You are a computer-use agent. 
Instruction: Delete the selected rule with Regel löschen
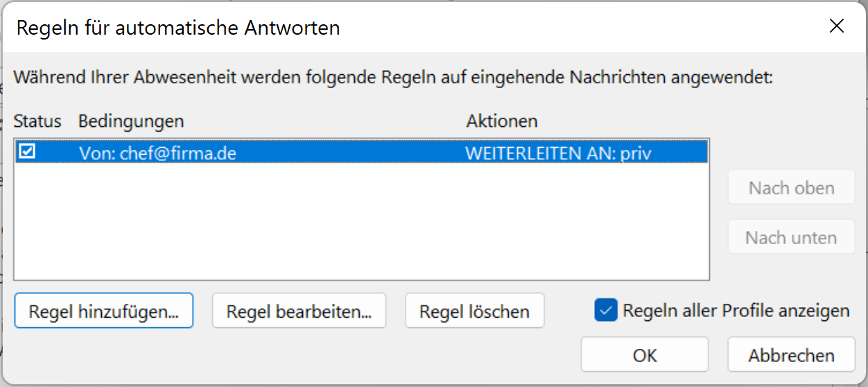[474, 311]
